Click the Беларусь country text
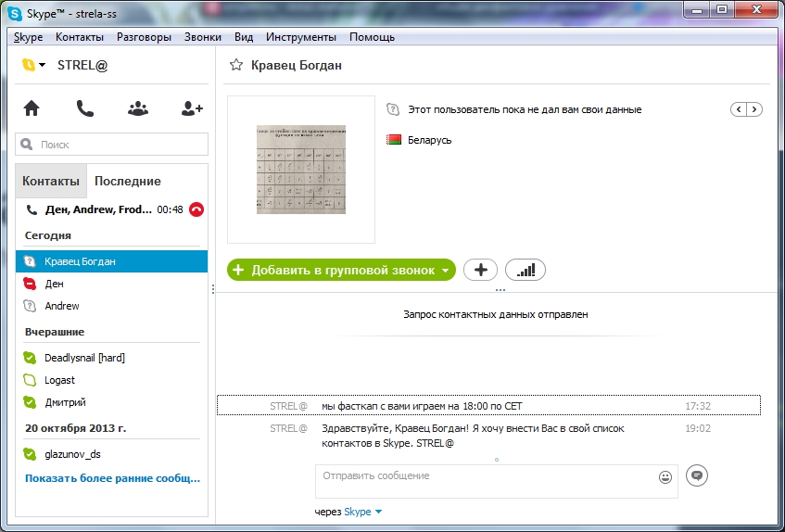Viewport: 785px width, 532px height. pyautogui.click(x=429, y=140)
